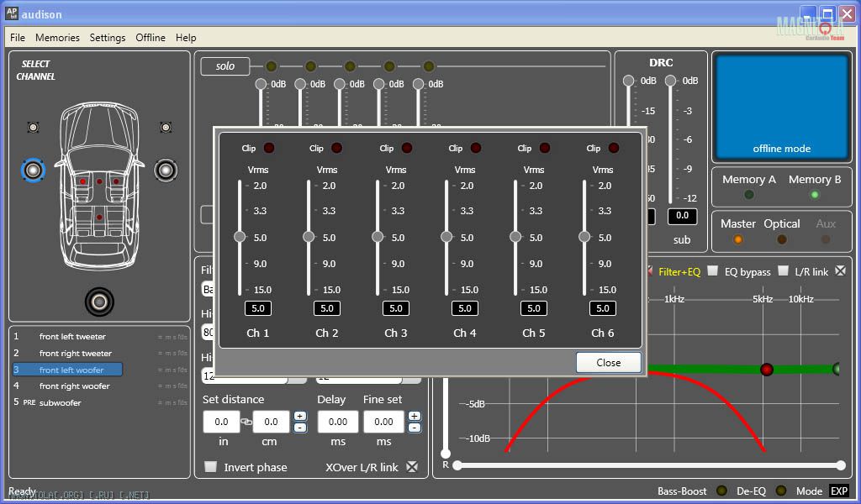Image resolution: width=861 pixels, height=504 pixels.
Task: Decrease fine set delay with minus button
Action: [x=415, y=428]
